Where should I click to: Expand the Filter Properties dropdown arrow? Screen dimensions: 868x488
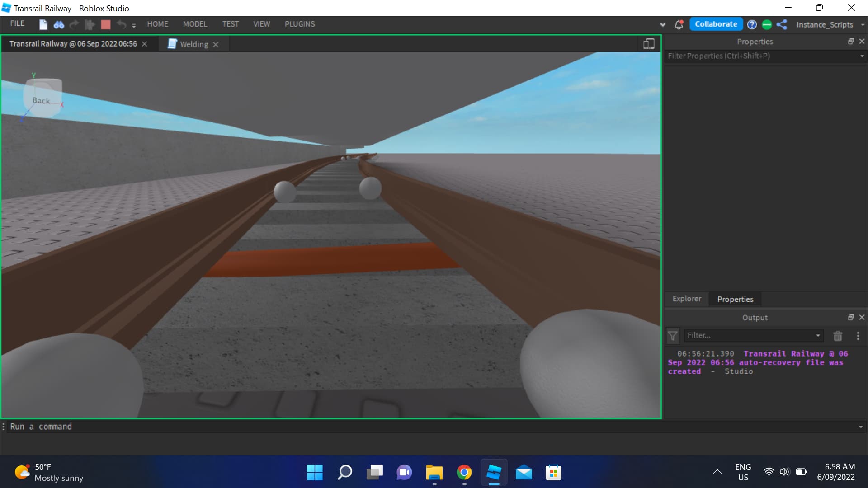862,56
